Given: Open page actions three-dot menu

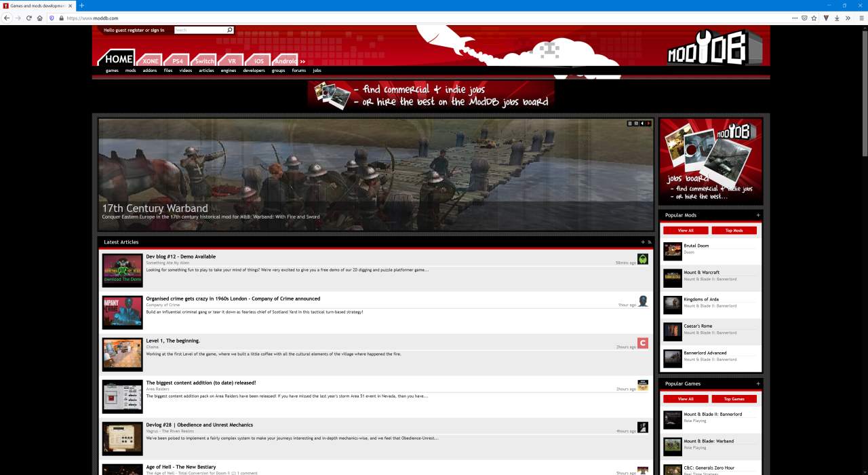Looking at the screenshot, I should 795,18.
